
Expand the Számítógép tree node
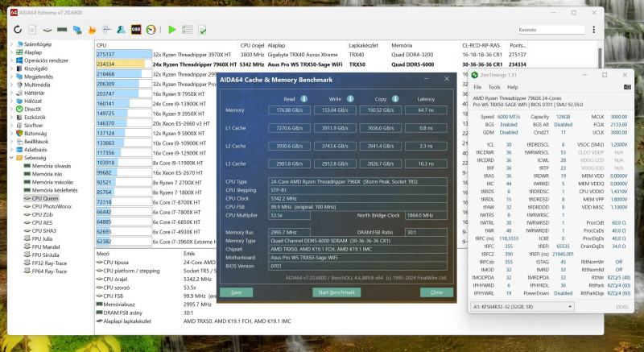11,44
